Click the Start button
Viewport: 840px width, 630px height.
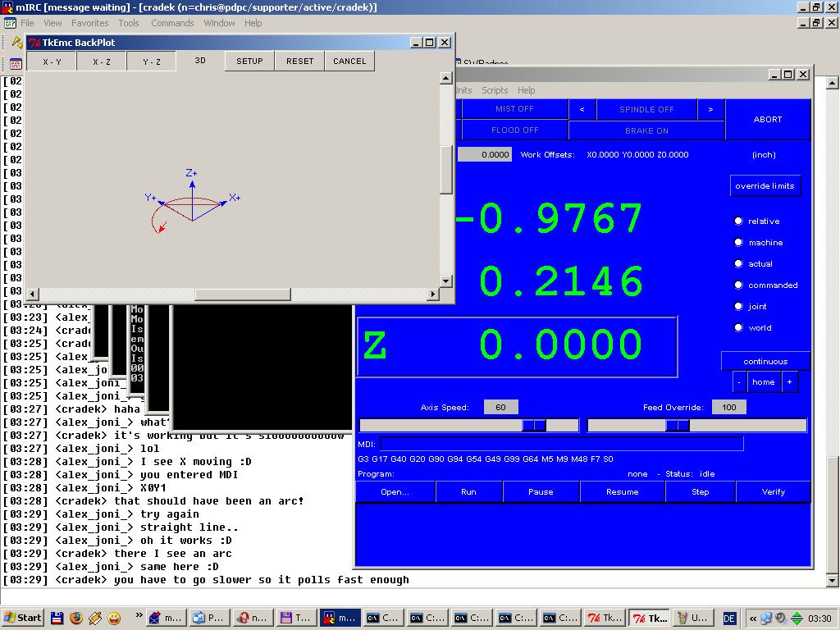click(23, 618)
